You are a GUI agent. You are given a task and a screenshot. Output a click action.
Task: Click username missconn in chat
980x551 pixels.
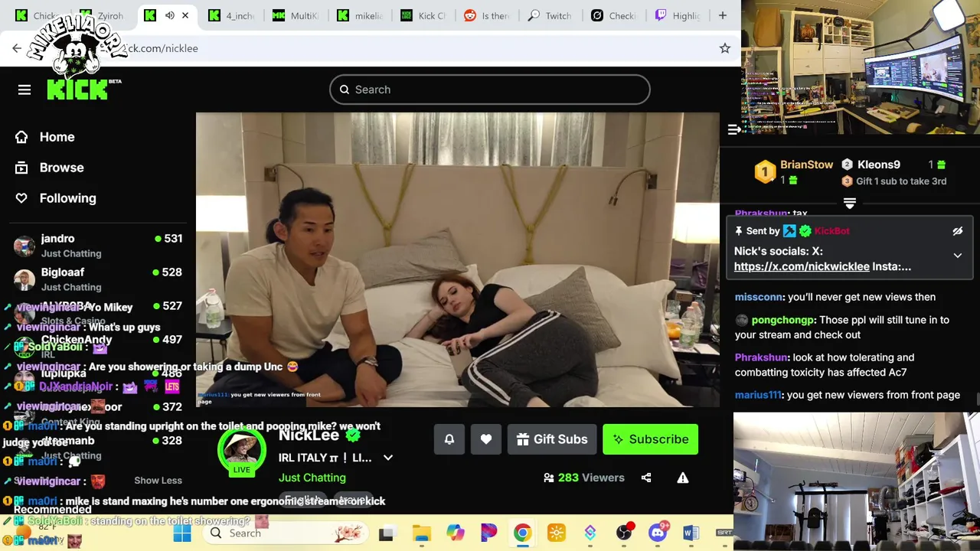(758, 297)
